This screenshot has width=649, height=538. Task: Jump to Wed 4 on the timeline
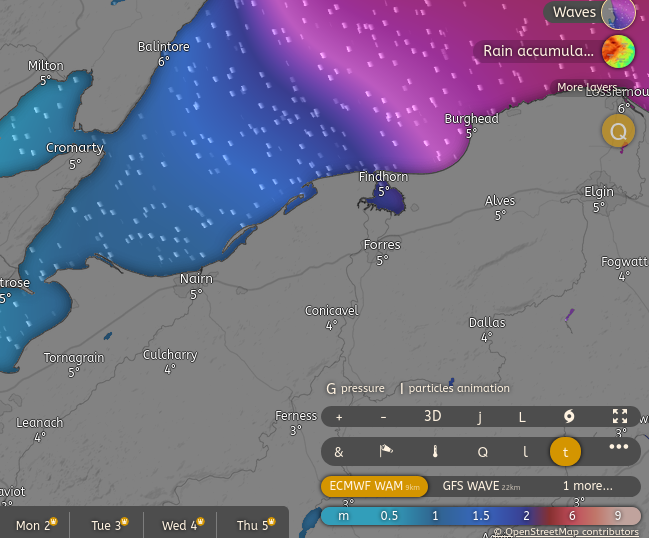181,525
